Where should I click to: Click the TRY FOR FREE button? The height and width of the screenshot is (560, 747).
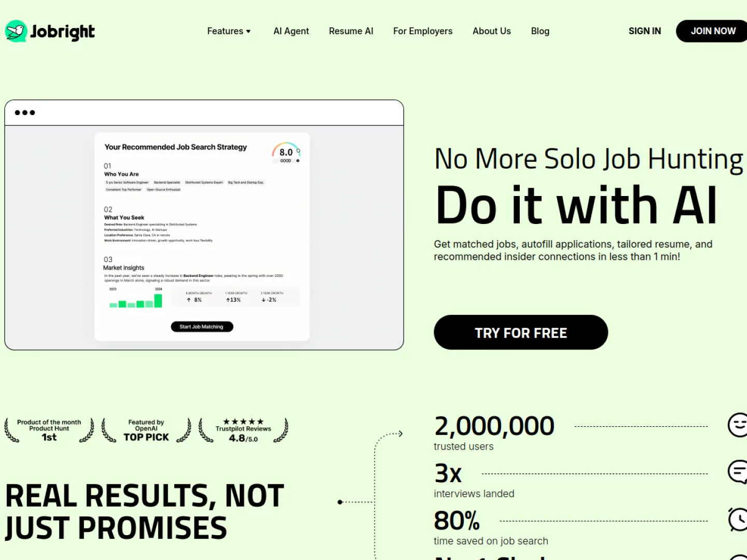pyautogui.click(x=521, y=332)
